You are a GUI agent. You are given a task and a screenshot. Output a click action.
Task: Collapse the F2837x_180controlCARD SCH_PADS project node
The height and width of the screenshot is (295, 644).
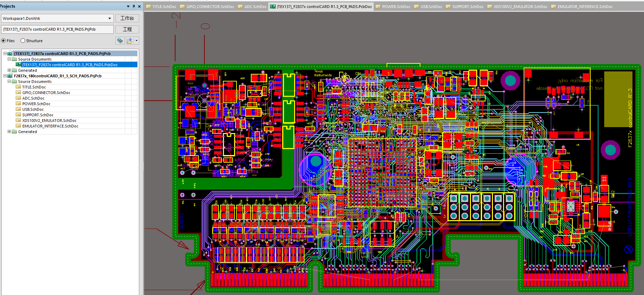pyautogui.click(x=5, y=76)
